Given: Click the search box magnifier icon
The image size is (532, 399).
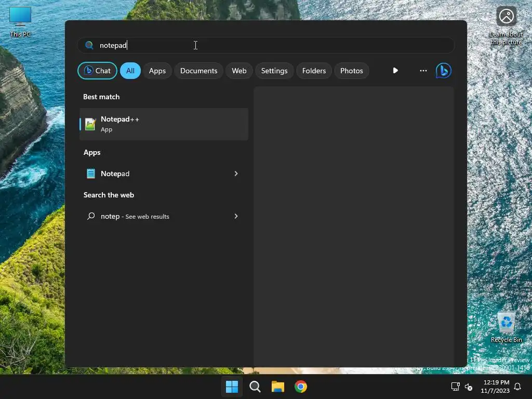Looking at the screenshot, I should 89,45.
